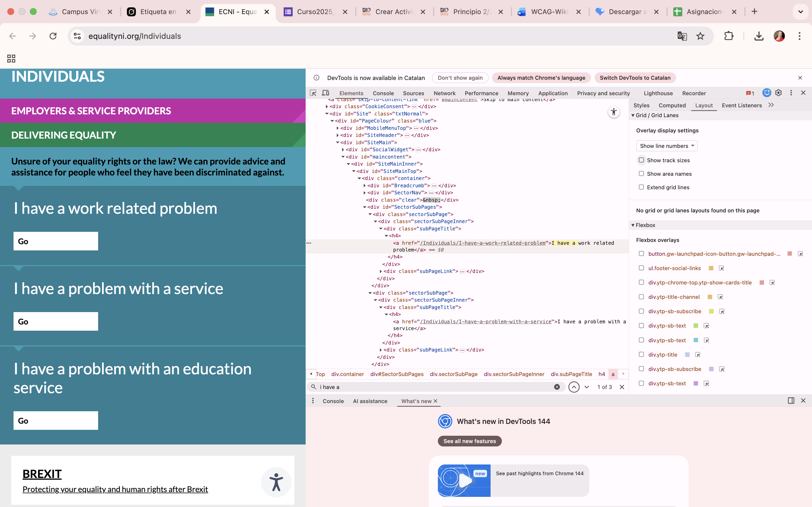This screenshot has height=507, width=812.
Task: Open the Computed styles tab
Action: pyautogui.click(x=672, y=105)
